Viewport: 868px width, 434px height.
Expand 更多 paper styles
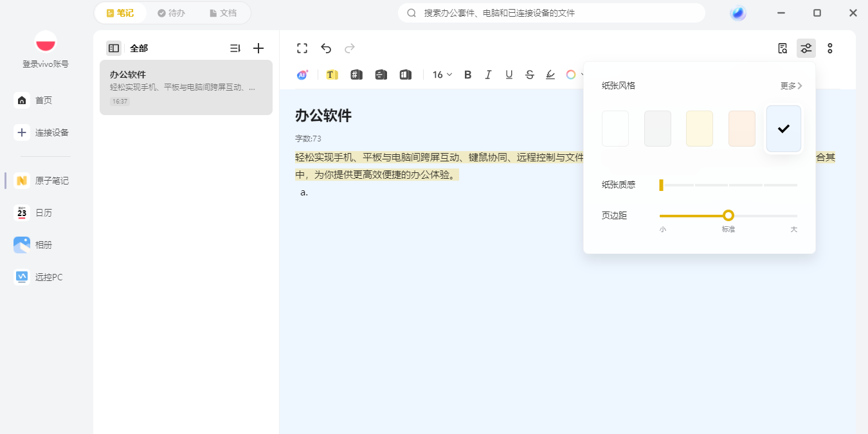(791, 86)
